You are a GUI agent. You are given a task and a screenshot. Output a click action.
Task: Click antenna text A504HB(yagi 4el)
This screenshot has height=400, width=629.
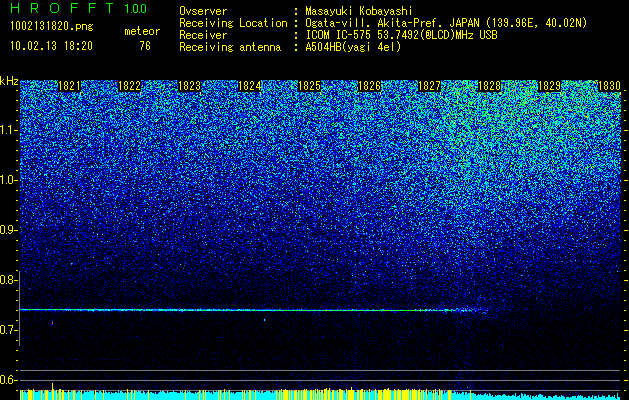(x=353, y=47)
